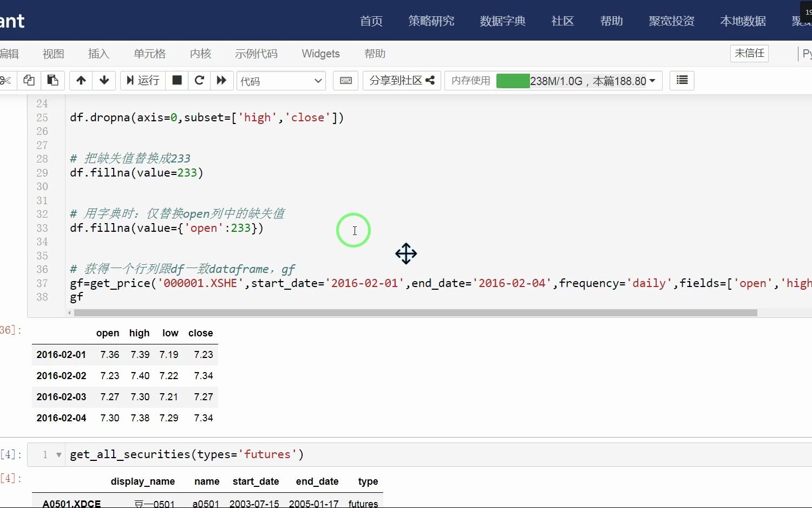Expand the memory usage dropdown arrow
The width and height of the screenshot is (812, 508).
(652, 81)
